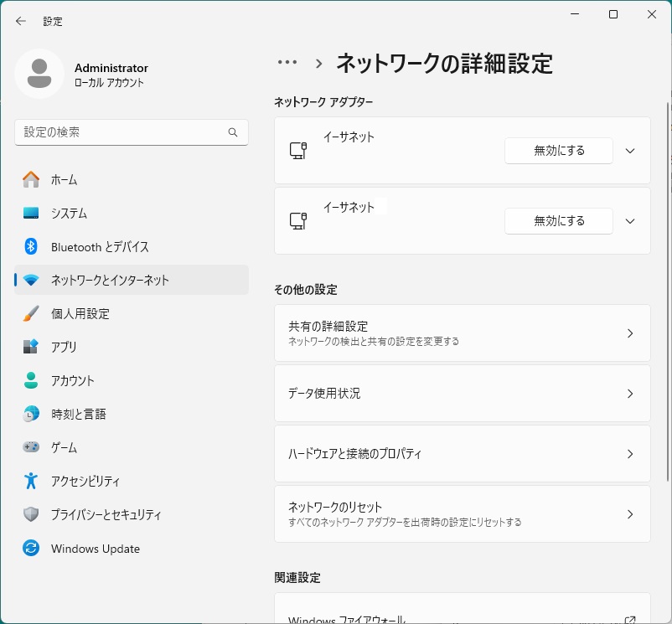The height and width of the screenshot is (624, 672).
Task: Open ハードウェアと接続のプロパティ
Action: [463, 454]
